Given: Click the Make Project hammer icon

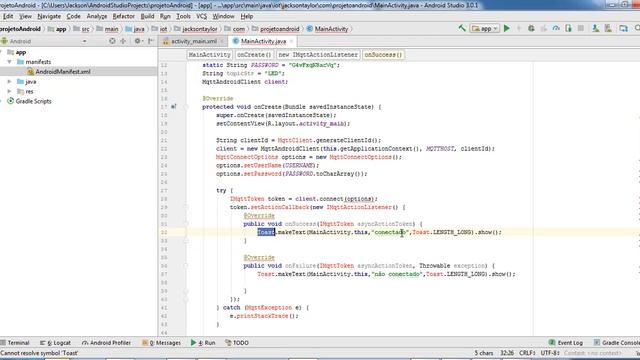Looking at the screenshot, I should (462, 28).
